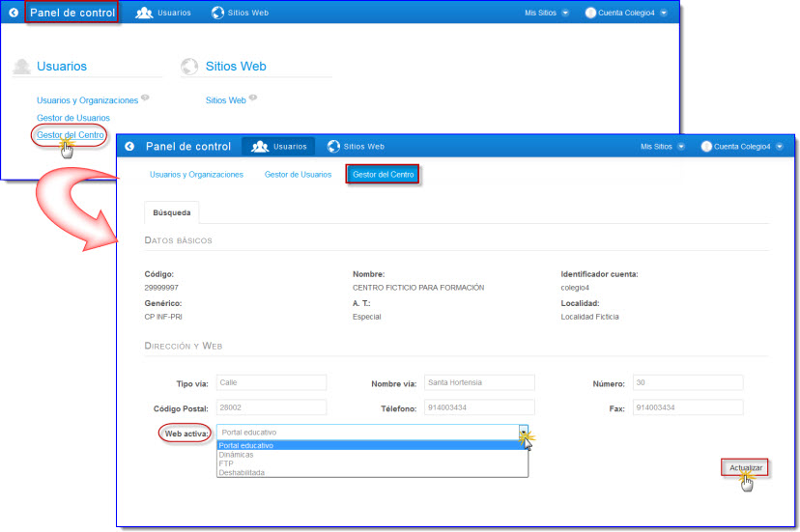Viewport: 800px width, 532px height.
Task: Open the Búsqueda tab
Action: point(172,212)
